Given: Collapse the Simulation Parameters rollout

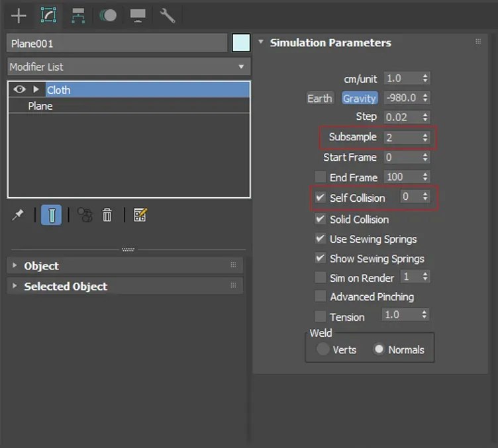Looking at the screenshot, I should pos(261,42).
